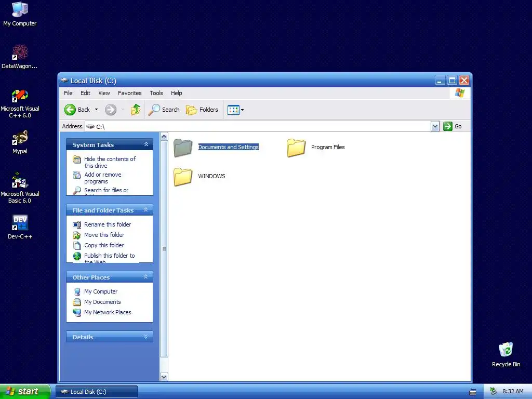The width and height of the screenshot is (532, 399).
Task: Select Documents and Settings folder icon
Action: (x=183, y=148)
